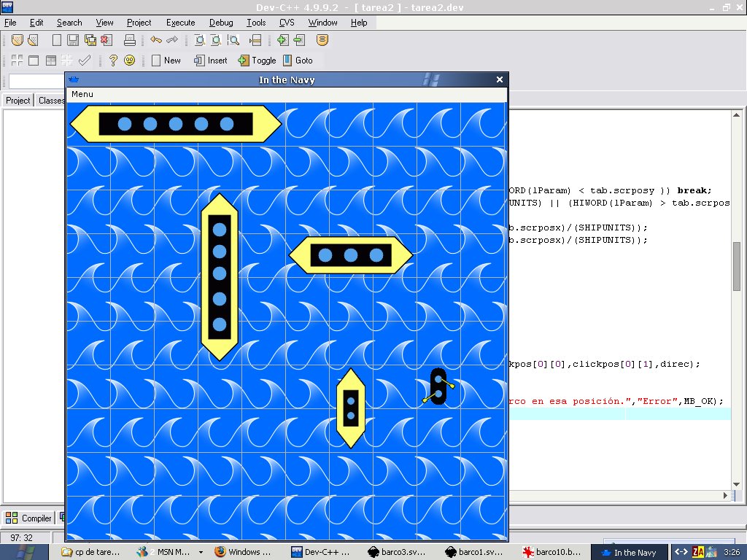The image size is (747, 560).
Task: Close the In the Navy game window
Action: pyautogui.click(x=499, y=79)
